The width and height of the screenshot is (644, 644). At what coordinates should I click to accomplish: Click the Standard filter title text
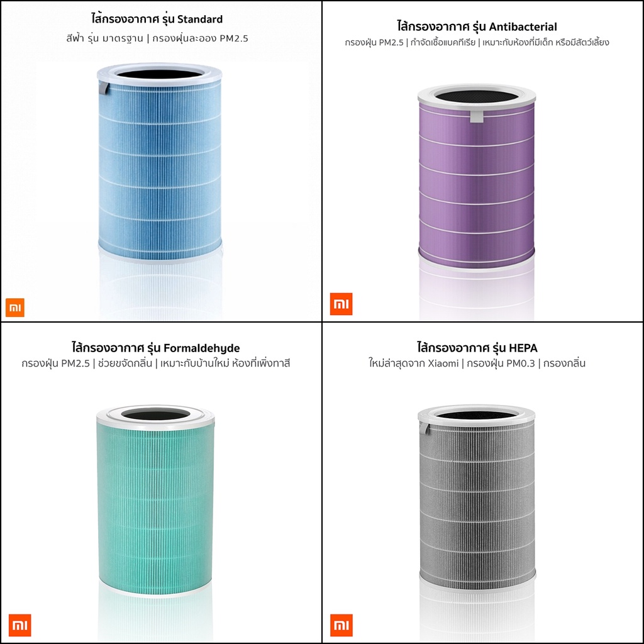coord(157,19)
